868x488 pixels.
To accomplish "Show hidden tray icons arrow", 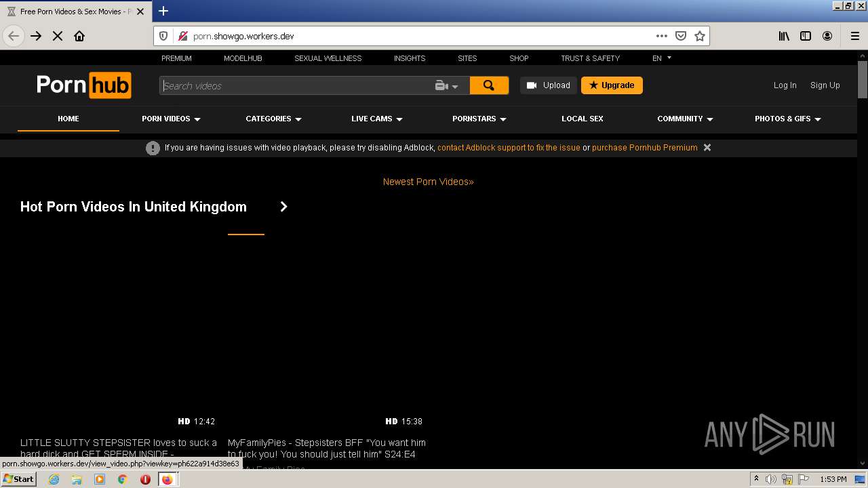I will (x=756, y=479).
